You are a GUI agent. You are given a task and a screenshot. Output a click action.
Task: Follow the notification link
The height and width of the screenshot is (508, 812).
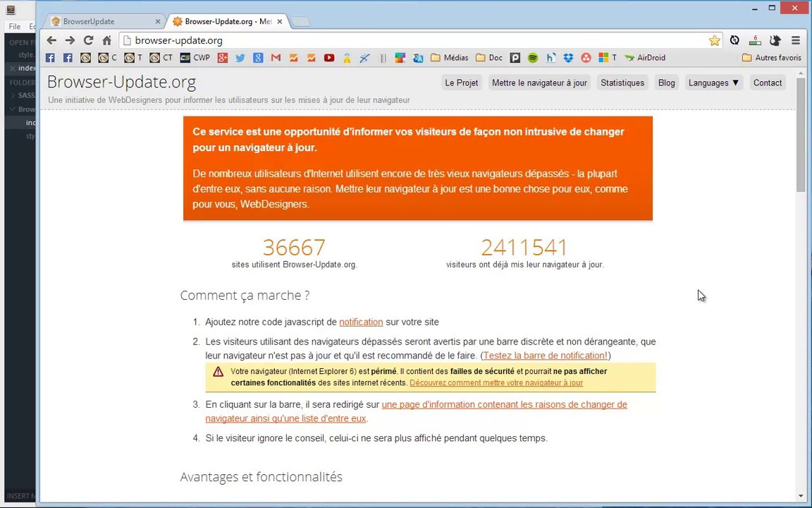coord(361,322)
